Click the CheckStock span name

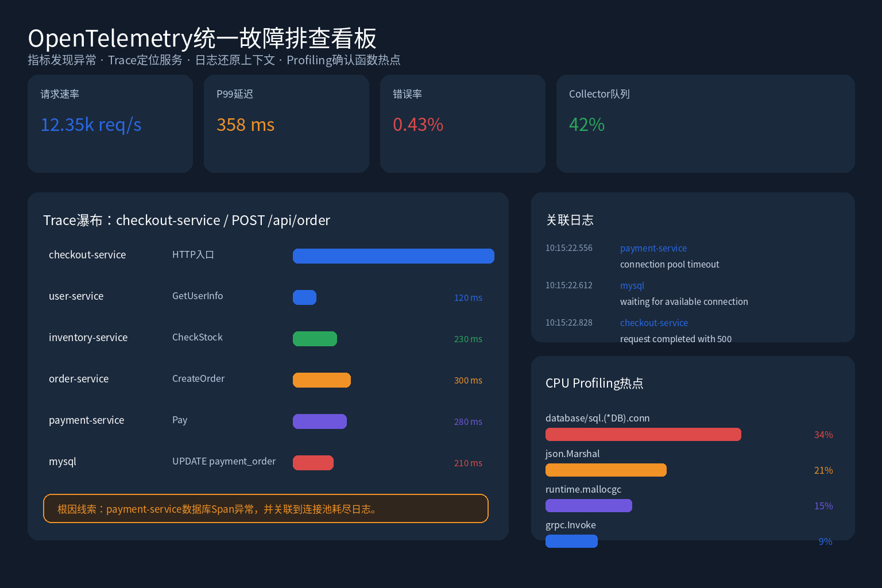click(198, 337)
